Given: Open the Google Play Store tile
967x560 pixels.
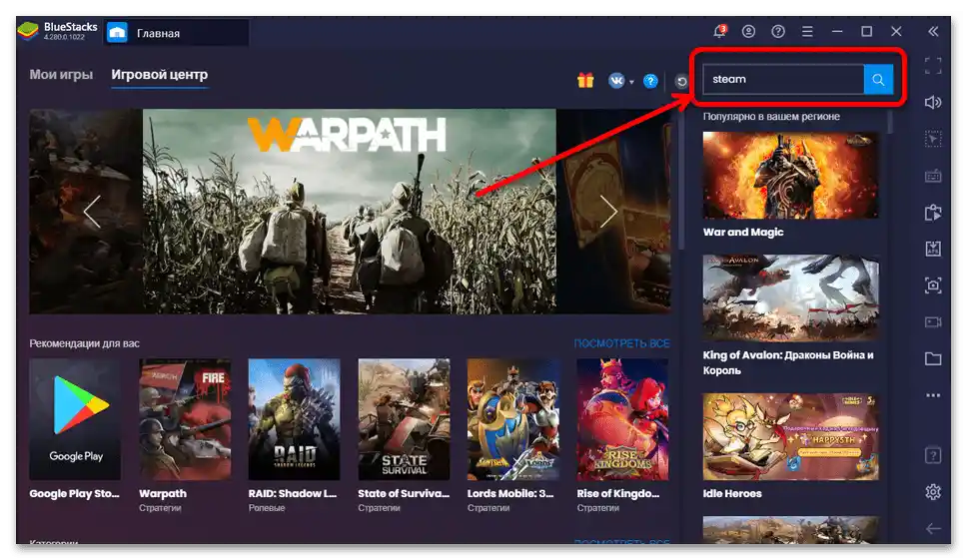Looking at the screenshot, I should (75, 419).
